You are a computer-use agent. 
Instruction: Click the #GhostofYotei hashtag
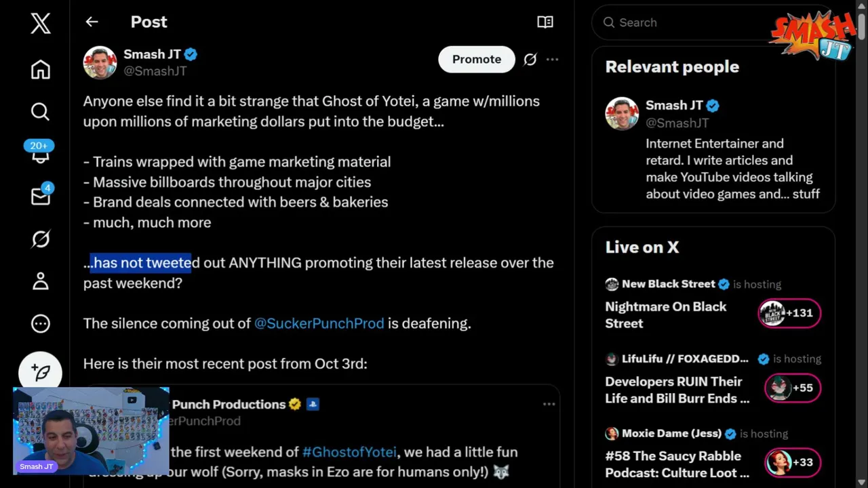coord(349,452)
